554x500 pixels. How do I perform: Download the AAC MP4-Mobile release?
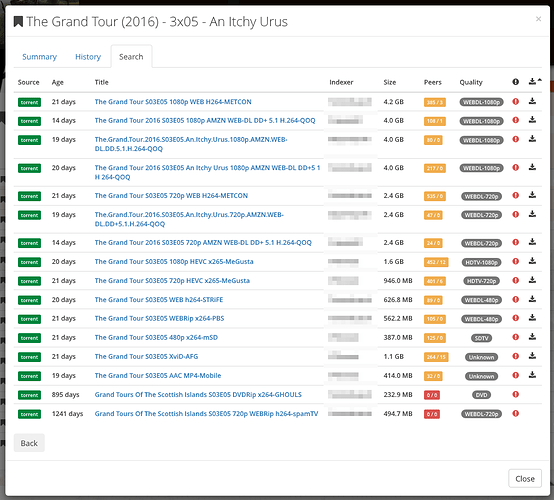coord(532,375)
